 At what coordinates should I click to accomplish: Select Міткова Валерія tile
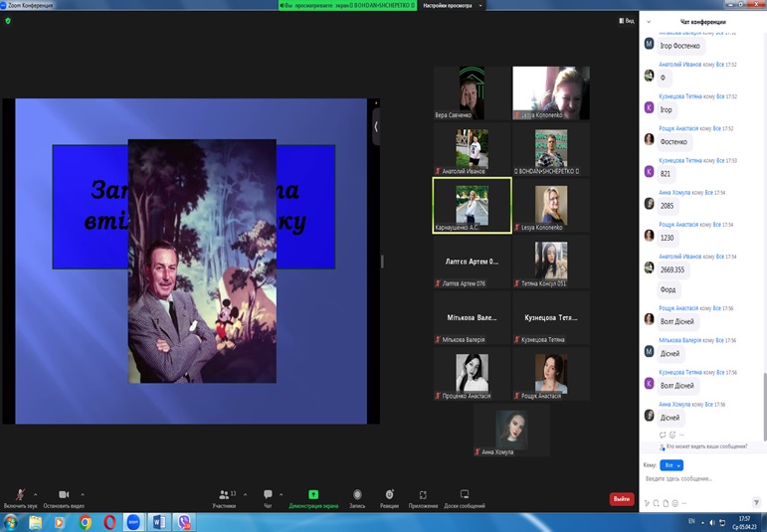[x=472, y=318]
